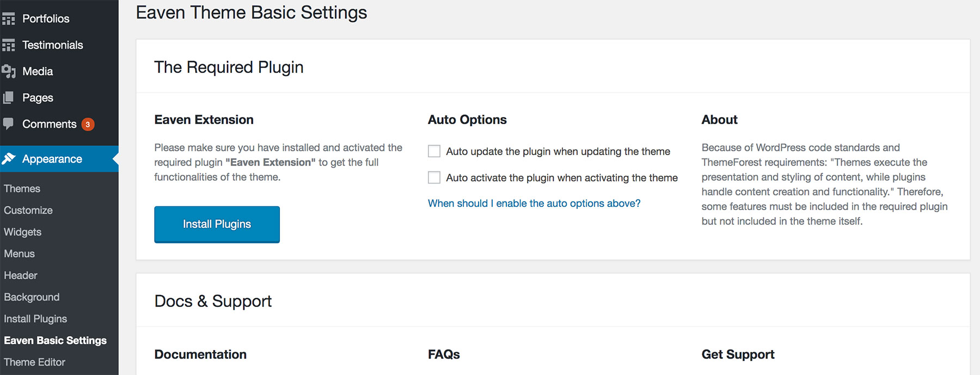The image size is (980, 375).
Task: Open the Menus settings
Action: click(x=20, y=254)
